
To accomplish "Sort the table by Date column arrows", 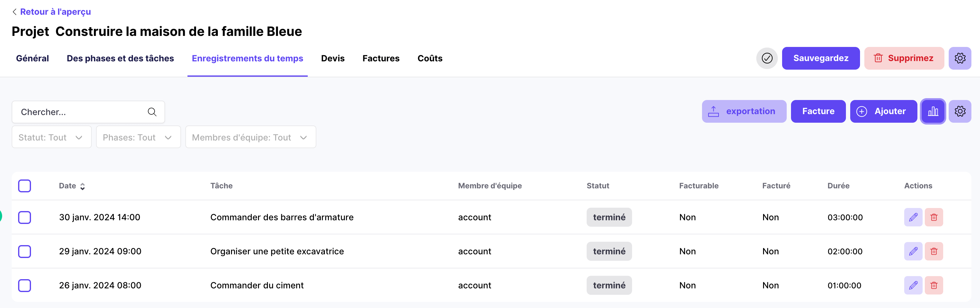I will [x=83, y=186].
